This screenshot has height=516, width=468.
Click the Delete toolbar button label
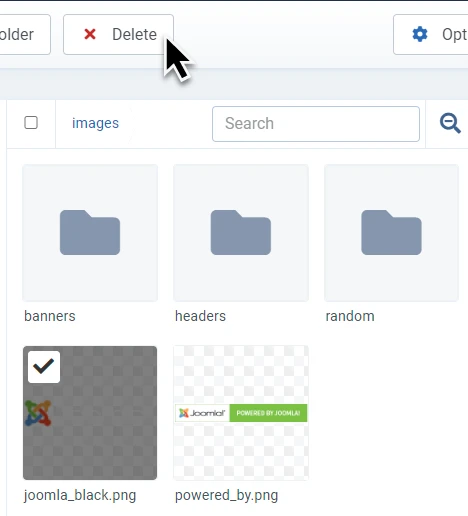coord(134,34)
